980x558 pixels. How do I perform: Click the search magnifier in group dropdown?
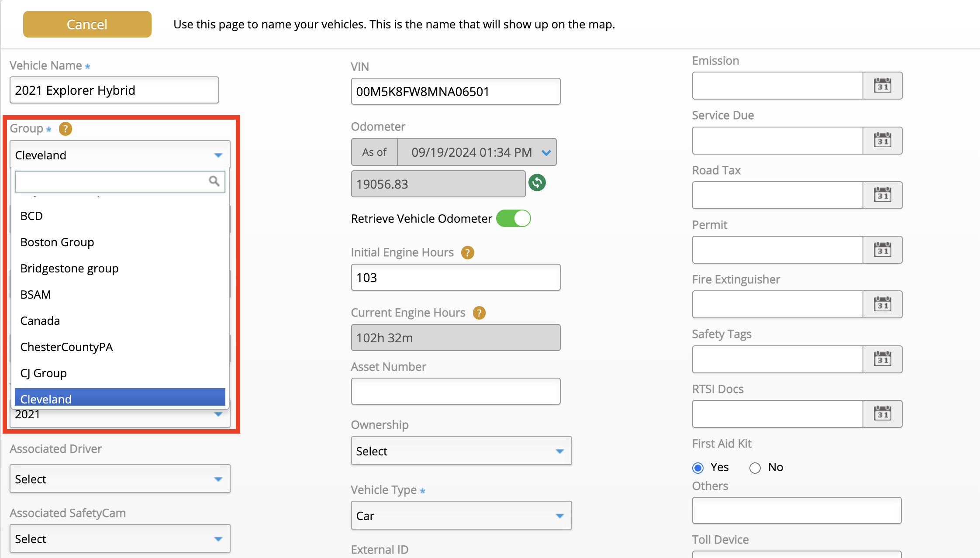pos(214,181)
